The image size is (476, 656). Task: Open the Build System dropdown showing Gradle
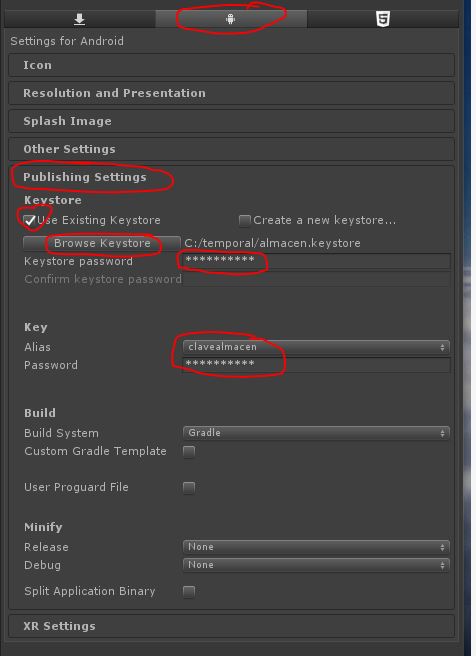pyautogui.click(x=316, y=433)
